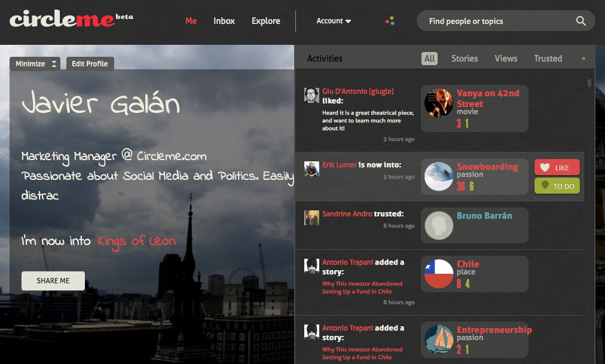This screenshot has height=364, width=605.
Task: Click Bruno Barrán's placeholder avatar
Action: point(438,225)
